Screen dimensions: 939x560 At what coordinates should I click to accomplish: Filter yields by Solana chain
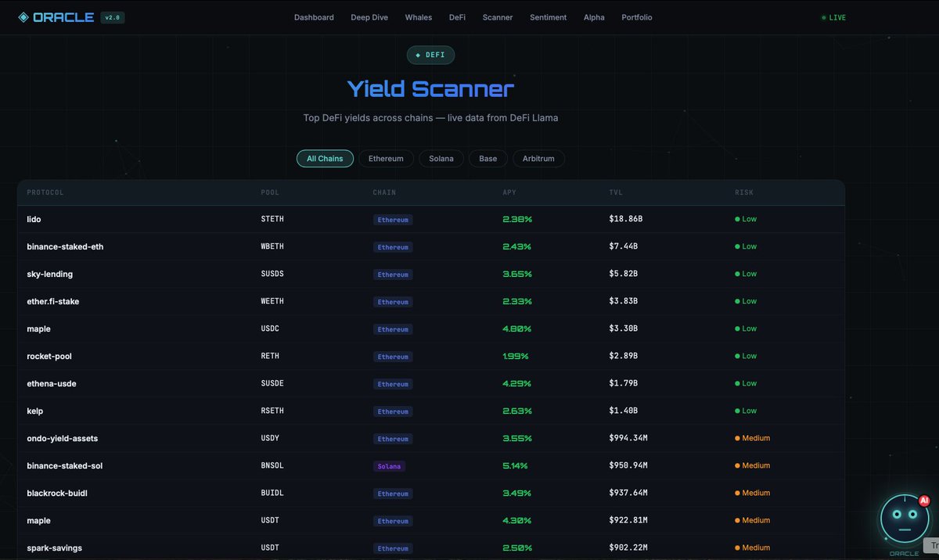pyautogui.click(x=441, y=159)
